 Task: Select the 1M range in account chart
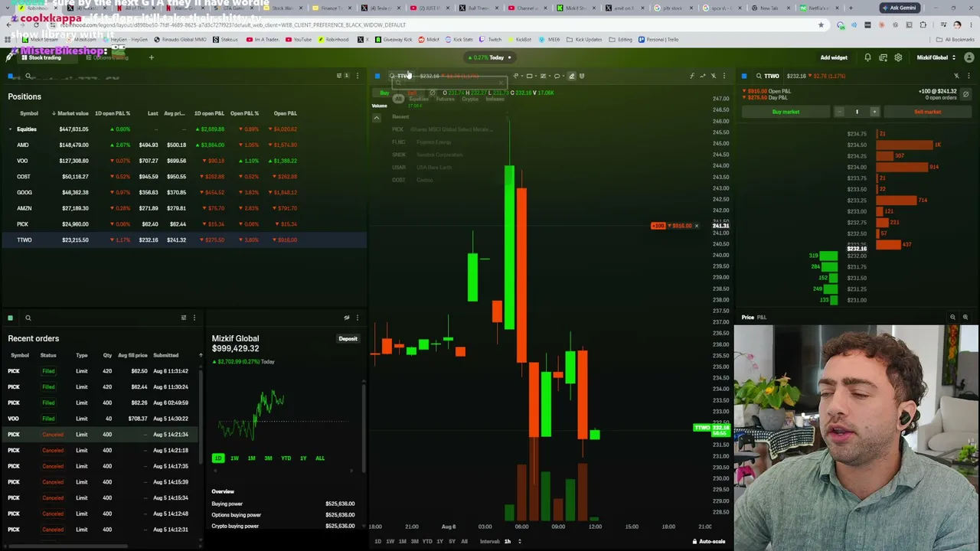(x=251, y=458)
